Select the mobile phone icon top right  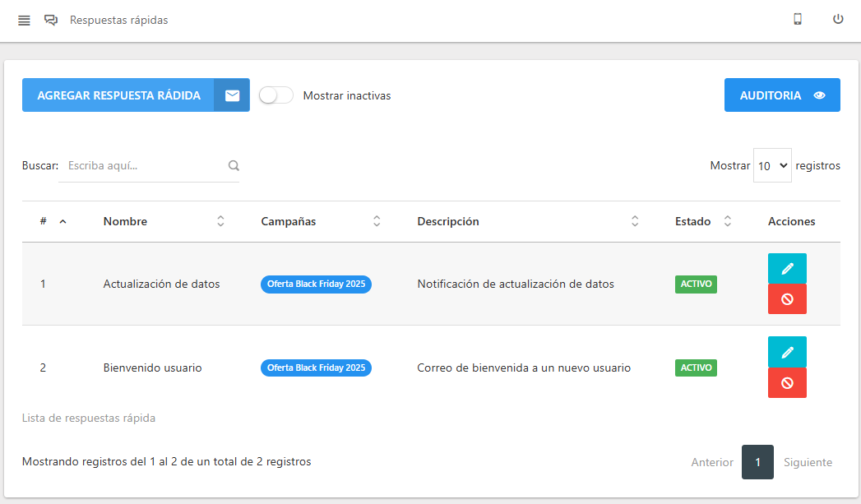click(797, 19)
